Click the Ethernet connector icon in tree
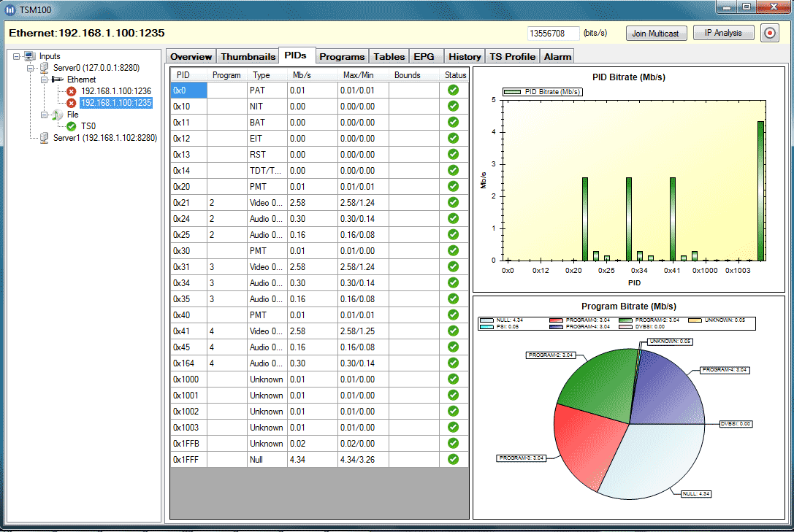Viewport: 794px width, 532px height. 58,80
